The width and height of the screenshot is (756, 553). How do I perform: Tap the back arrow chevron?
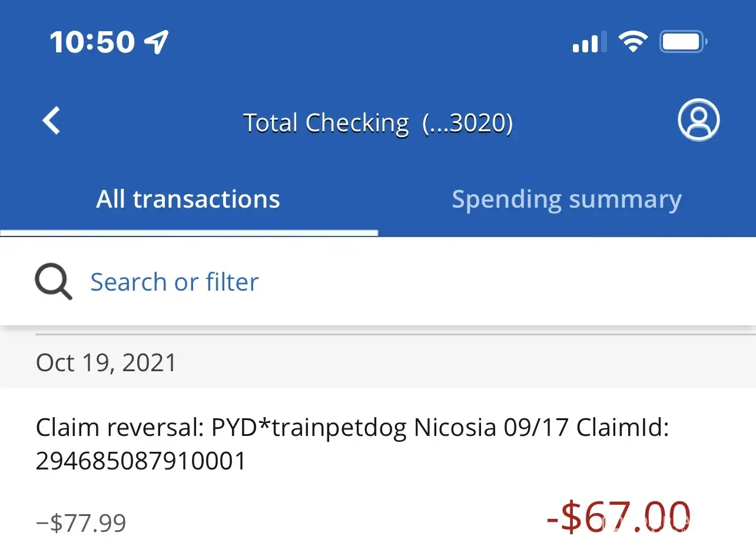52,121
